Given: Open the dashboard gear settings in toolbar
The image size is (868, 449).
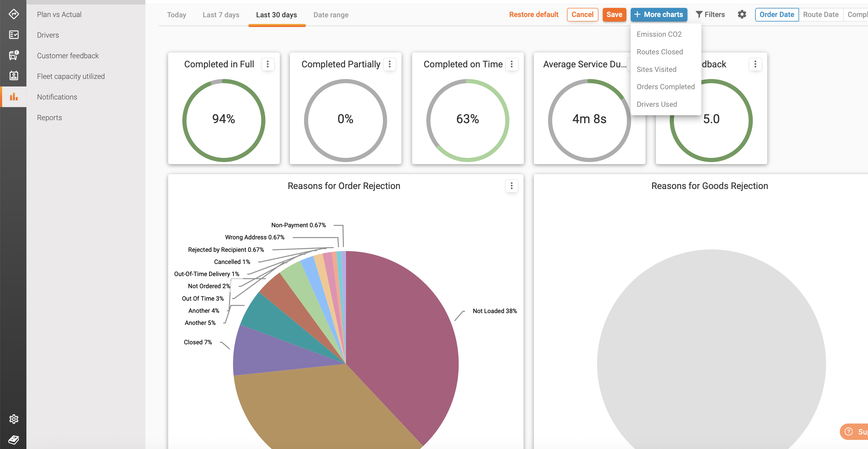Looking at the screenshot, I should [x=742, y=15].
